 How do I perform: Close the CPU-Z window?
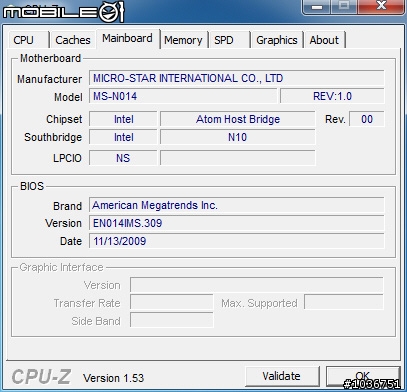[381, 7]
